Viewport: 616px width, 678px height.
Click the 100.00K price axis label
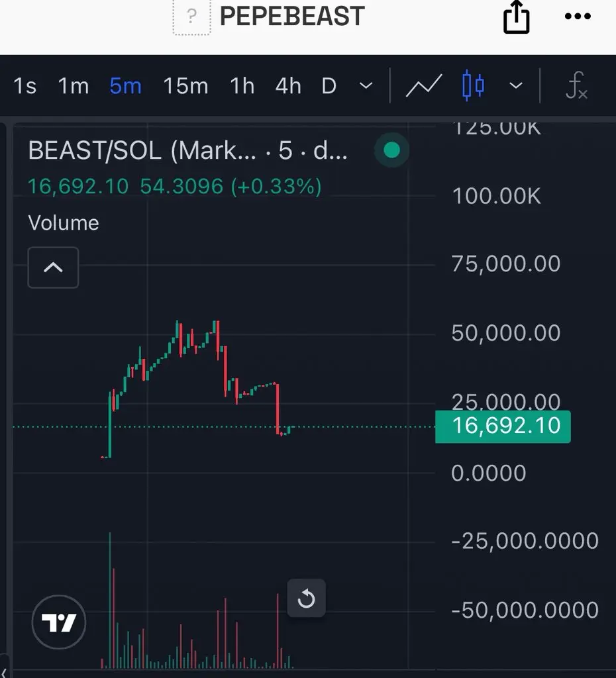496,196
